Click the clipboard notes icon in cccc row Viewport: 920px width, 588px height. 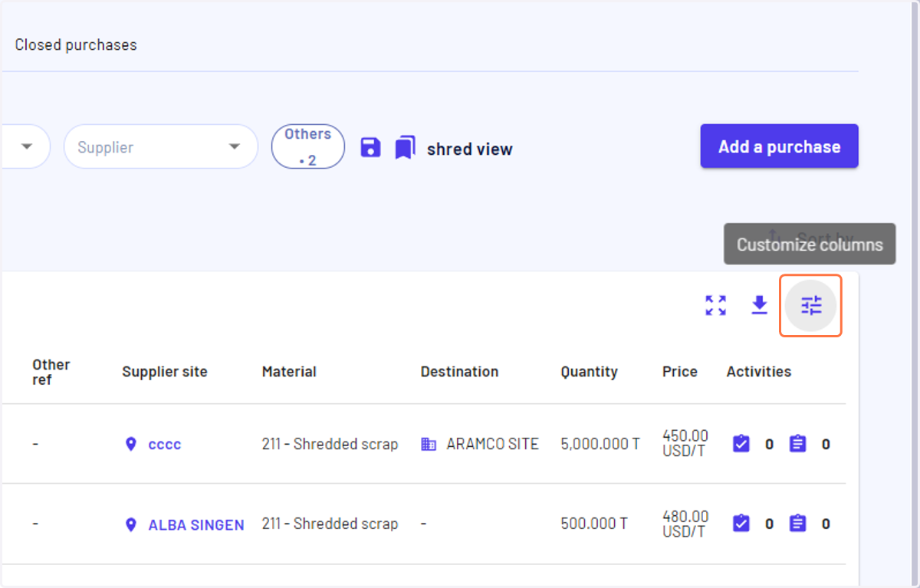(x=798, y=444)
